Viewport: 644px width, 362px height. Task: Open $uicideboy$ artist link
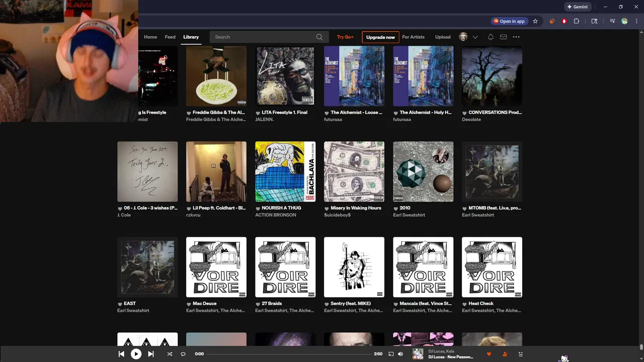pyautogui.click(x=337, y=215)
